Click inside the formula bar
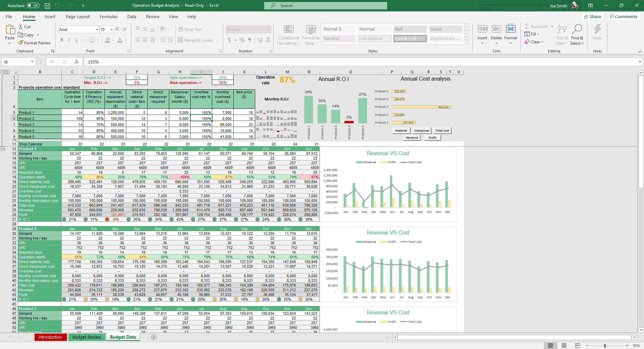Screen dimensions: 644x349 point(201,62)
